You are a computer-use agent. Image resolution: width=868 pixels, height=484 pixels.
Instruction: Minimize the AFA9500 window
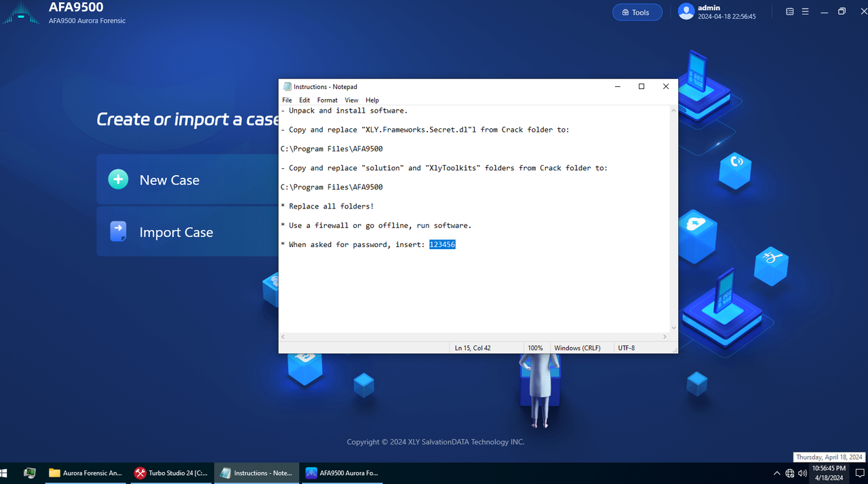tap(824, 12)
